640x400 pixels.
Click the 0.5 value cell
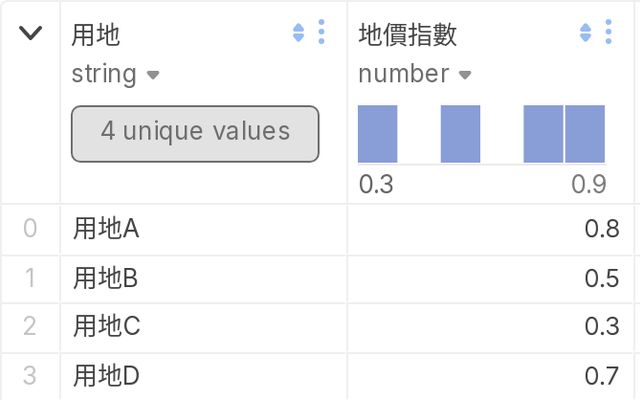pos(602,278)
